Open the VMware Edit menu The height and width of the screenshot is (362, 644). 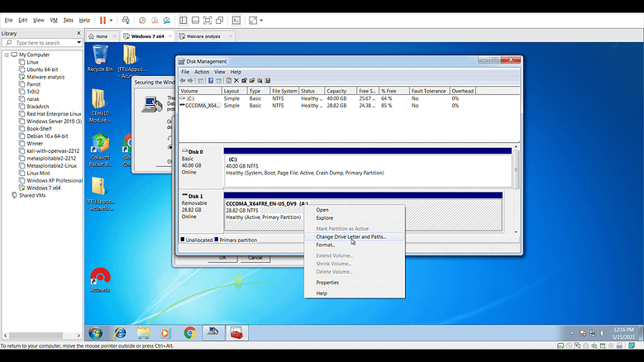coord(23,20)
